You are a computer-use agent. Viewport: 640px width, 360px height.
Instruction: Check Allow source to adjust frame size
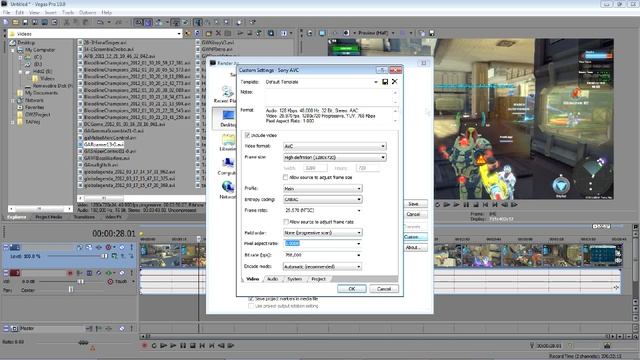[x=285, y=177]
